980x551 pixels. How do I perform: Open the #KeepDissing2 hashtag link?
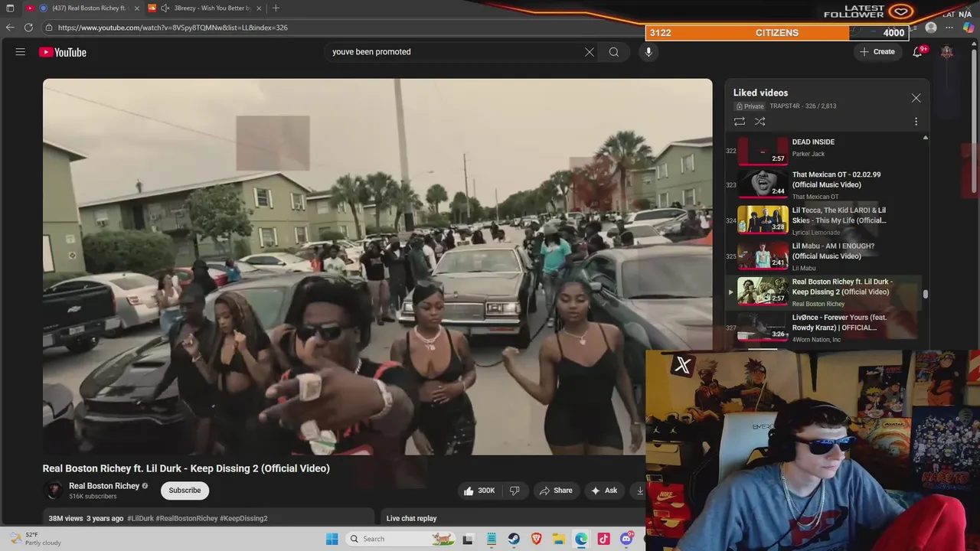[x=243, y=518]
